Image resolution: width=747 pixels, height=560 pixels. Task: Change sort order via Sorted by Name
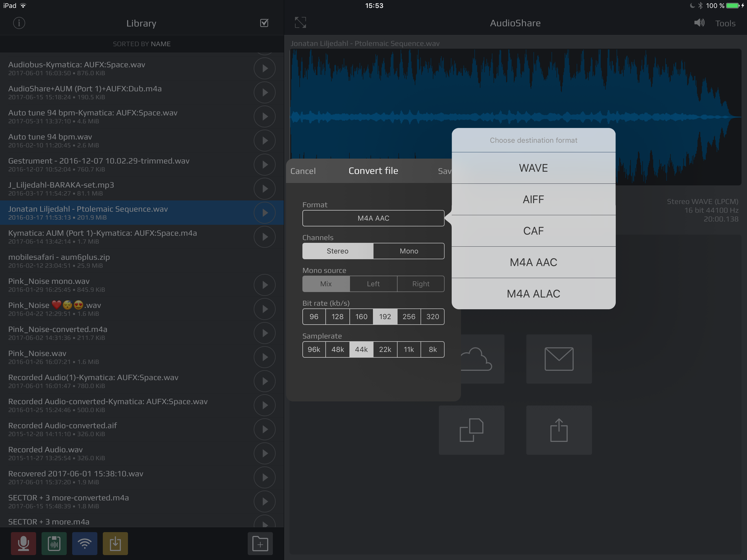[x=141, y=44]
